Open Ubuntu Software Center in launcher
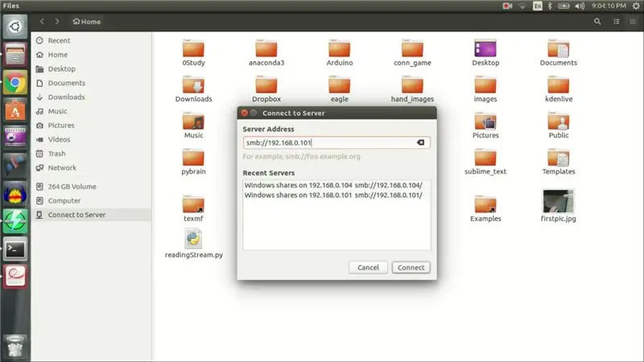This screenshot has height=362, width=644. (x=15, y=110)
